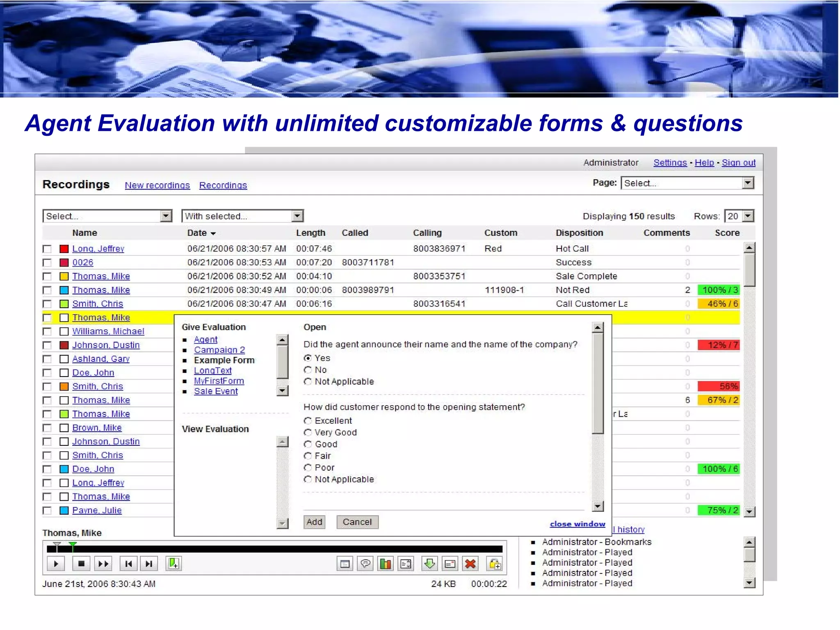Choose Very Good for customer response
This screenshot has width=840, height=630.
[x=308, y=432]
